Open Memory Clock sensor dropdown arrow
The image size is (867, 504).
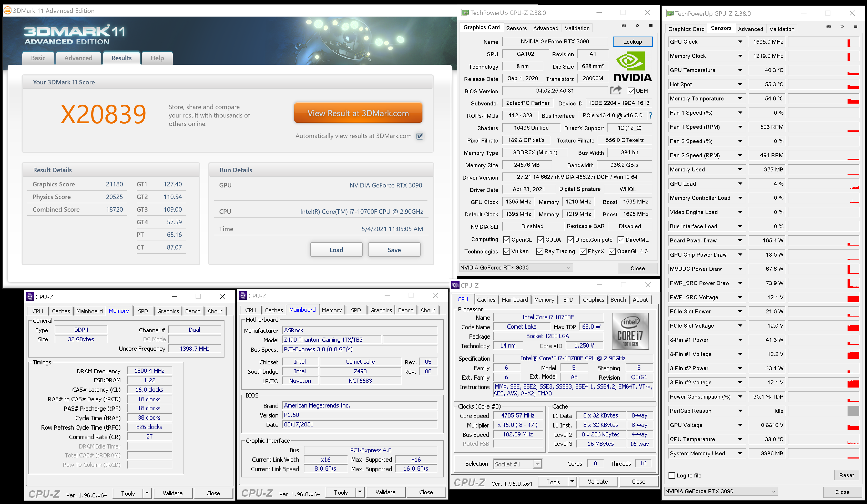pos(740,56)
